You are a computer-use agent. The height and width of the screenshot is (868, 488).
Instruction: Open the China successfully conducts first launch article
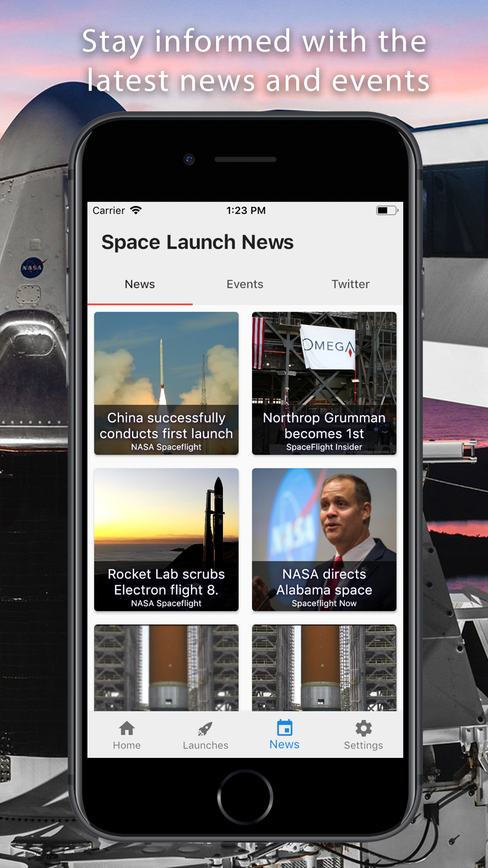coord(166,383)
